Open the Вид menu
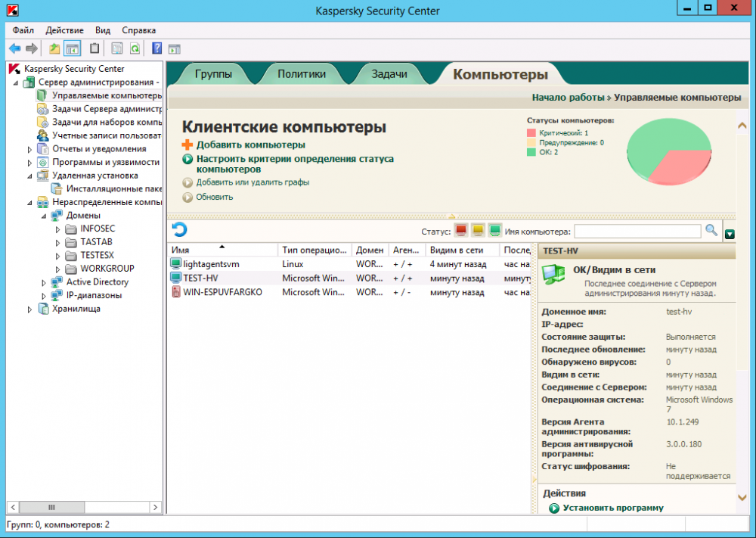This screenshot has width=756, height=538. (x=103, y=30)
